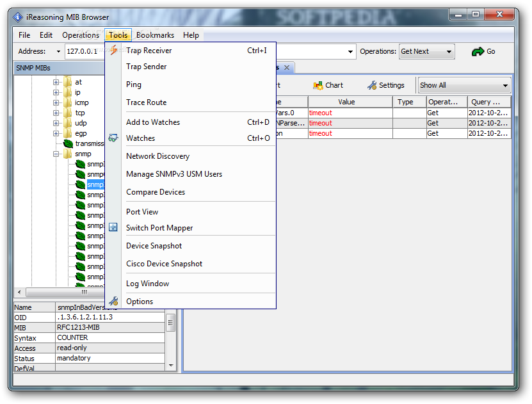Select Ping in the Tools menu
The height and width of the screenshot is (404, 532).
tap(190, 85)
